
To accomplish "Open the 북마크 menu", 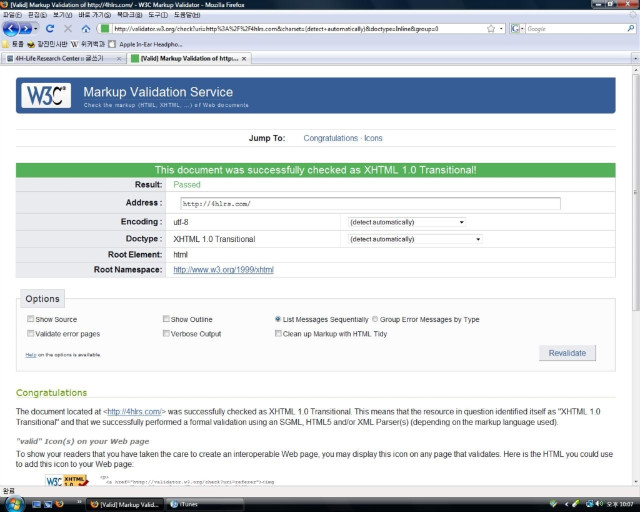I will click(x=129, y=15).
